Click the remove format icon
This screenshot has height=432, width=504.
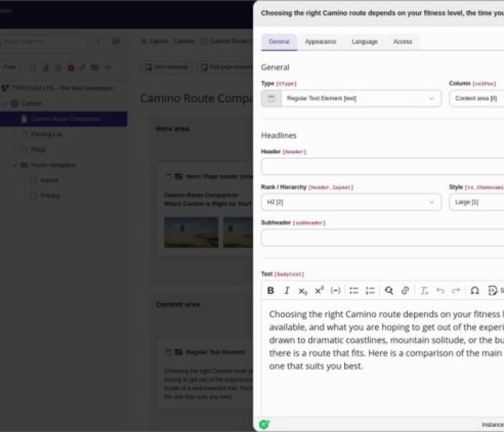[x=424, y=291]
